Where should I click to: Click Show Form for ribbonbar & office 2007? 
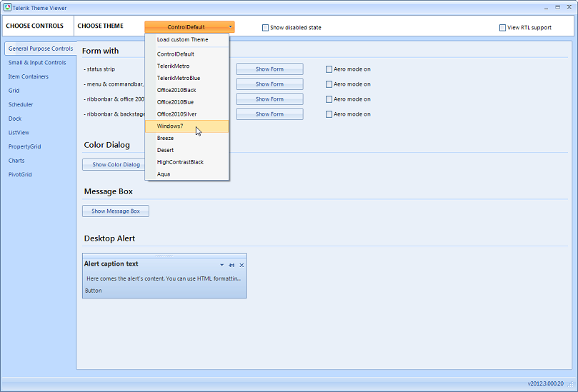[x=269, y=99]
